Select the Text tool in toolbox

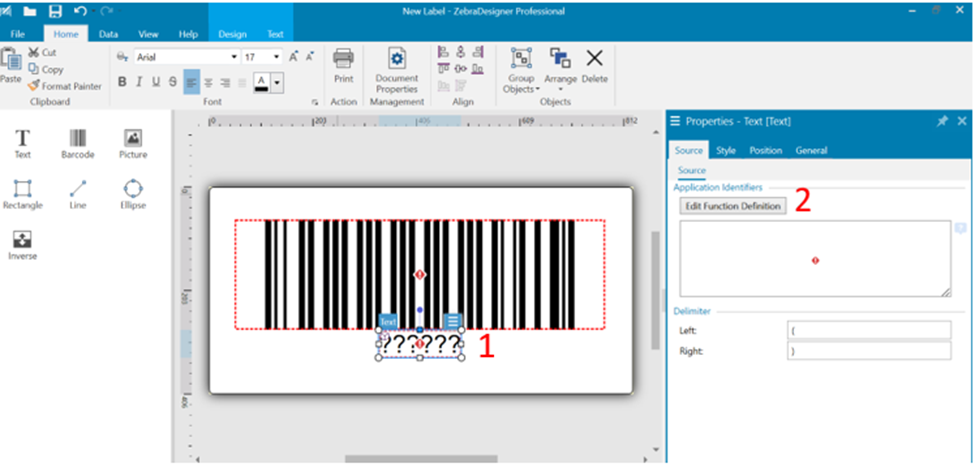point(22,142)
